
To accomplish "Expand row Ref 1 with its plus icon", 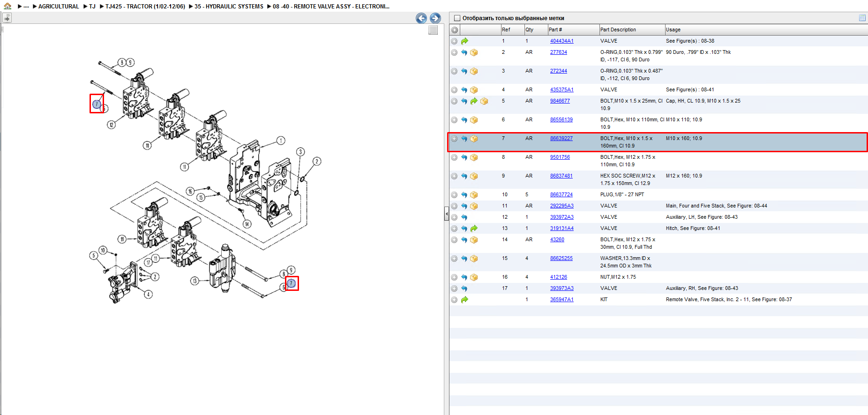I will (x=454, y=41).
